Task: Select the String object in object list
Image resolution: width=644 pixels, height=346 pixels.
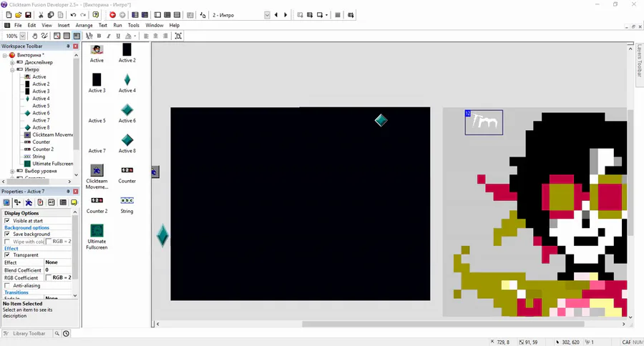Action: click(x=127, y=204)
